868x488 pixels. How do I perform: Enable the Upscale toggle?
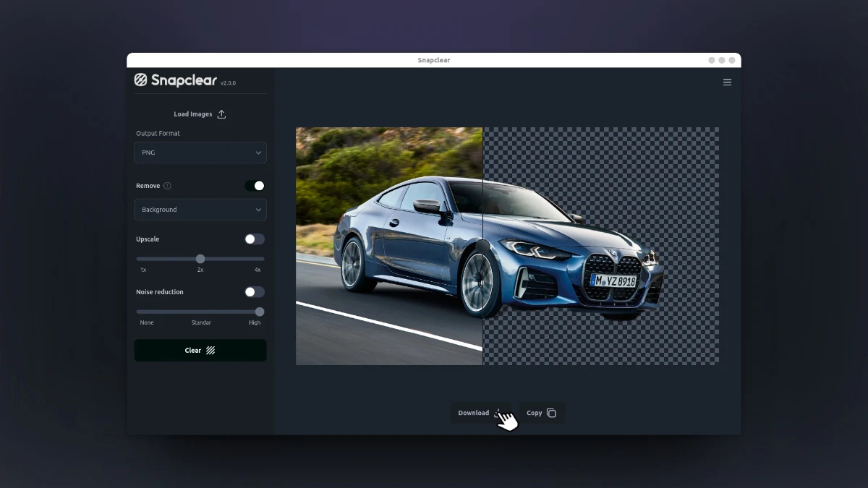point(255,239)
